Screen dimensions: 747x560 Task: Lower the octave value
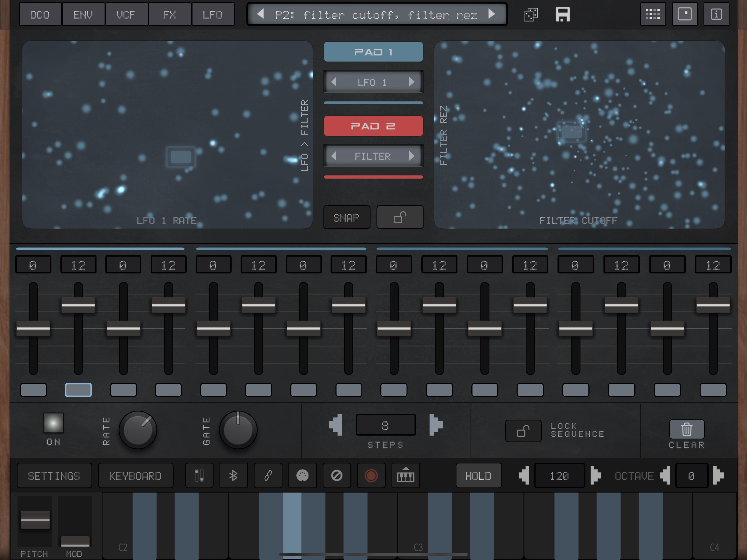pyautogui.click(x=665, y=476)
